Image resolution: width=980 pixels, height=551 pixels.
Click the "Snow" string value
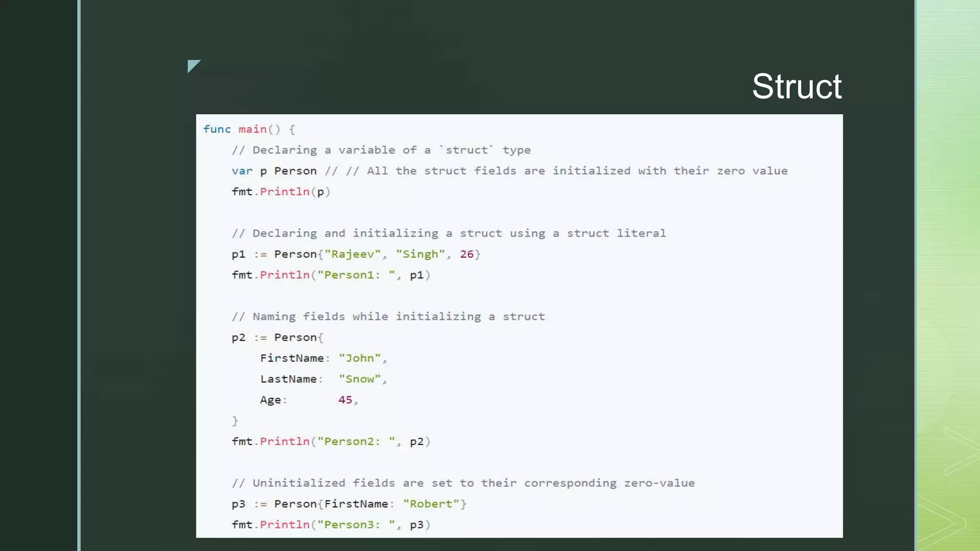[360, 379]
